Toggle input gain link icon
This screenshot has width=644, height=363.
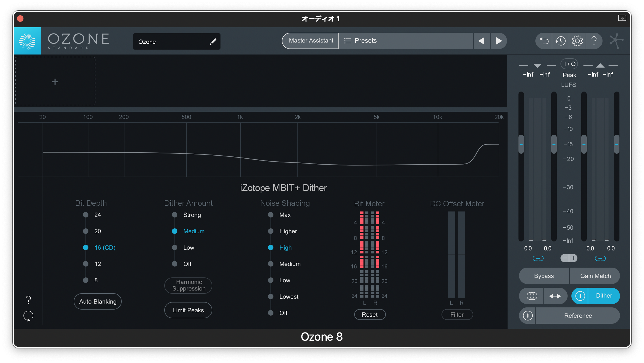click(x=538, y=258)
